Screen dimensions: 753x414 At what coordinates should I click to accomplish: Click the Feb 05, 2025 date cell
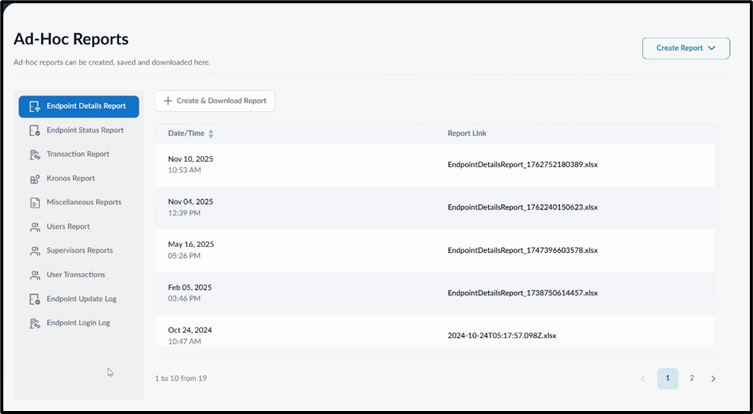190,288
